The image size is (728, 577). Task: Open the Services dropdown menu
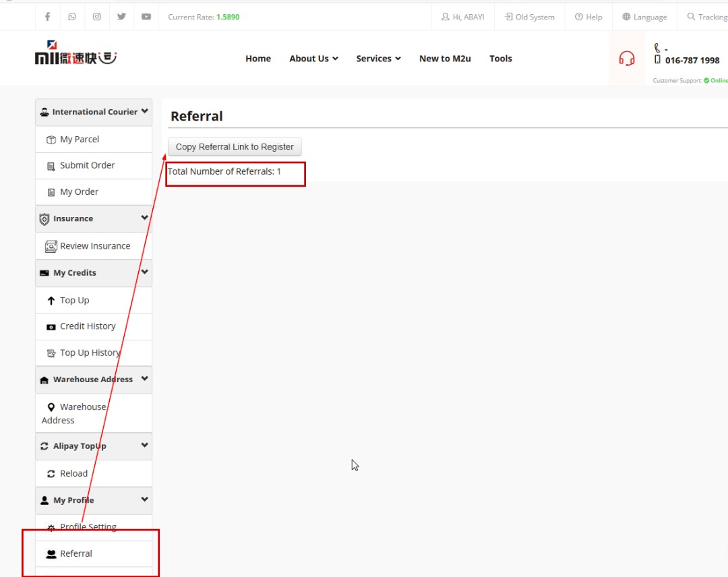point(378,59)
